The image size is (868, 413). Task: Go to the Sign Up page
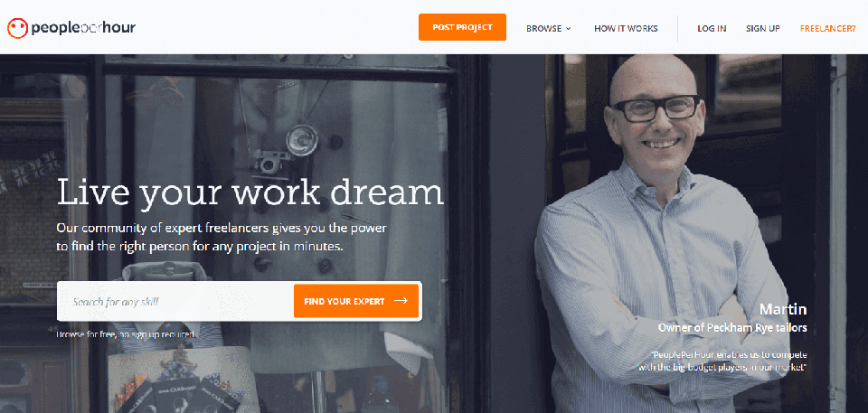click(763, 28)
